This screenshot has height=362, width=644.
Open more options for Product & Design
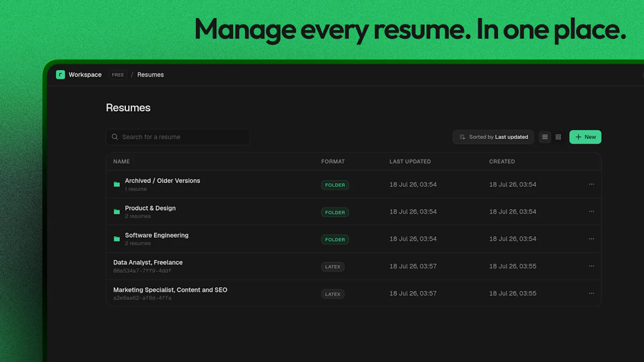(591, 212)
